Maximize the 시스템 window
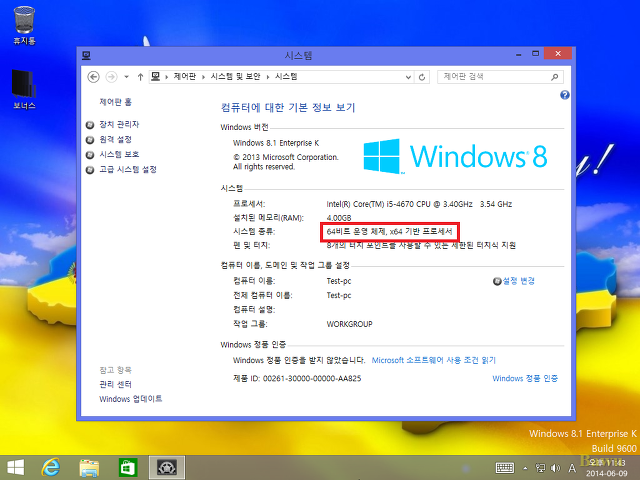640x480 pixels. click(x=536, y=53)
